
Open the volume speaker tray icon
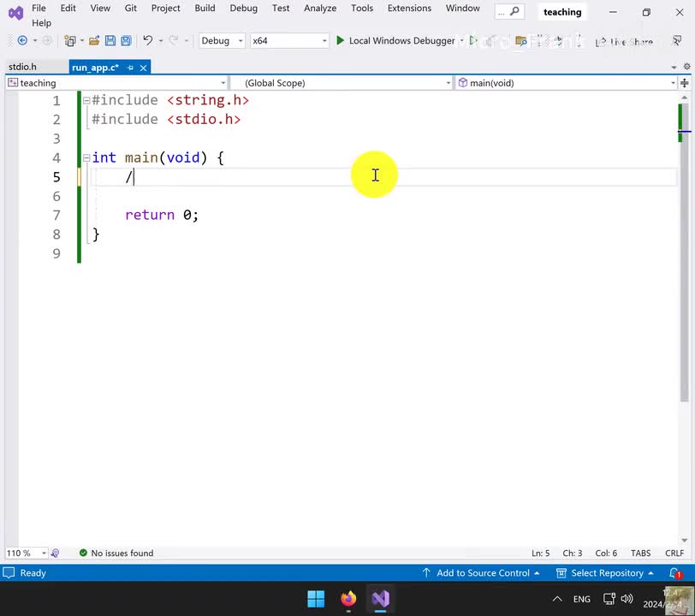pos(627,599)
